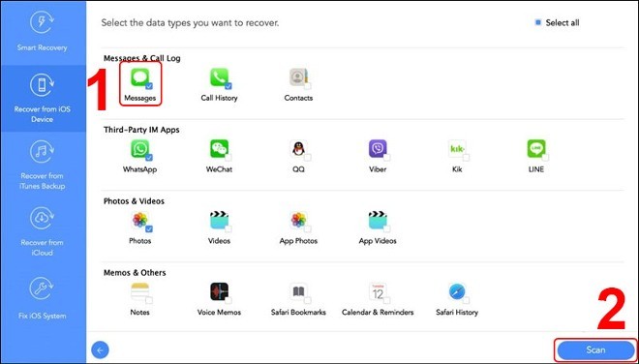Open the Smart Recovery sidebar icon

pyautogui.click(x=43, y=23)
